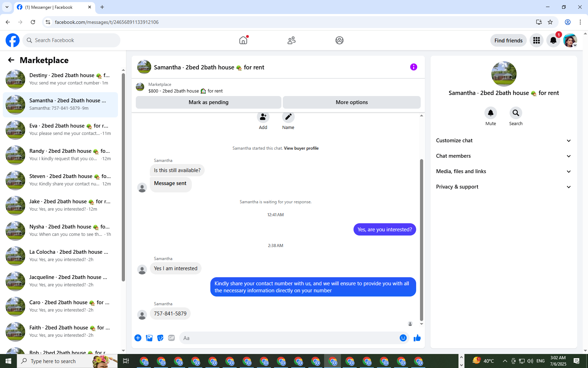Open the Groups icon in top navigation

tap(339, 40)
